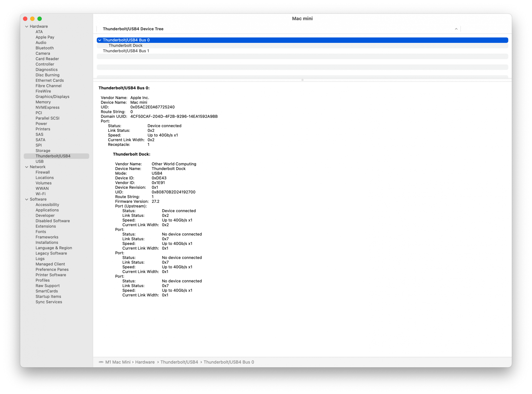The image size is (532, 394).
Task: Click the green fullscreen window button
Action: pyautogui.click(x=40, y=19)
